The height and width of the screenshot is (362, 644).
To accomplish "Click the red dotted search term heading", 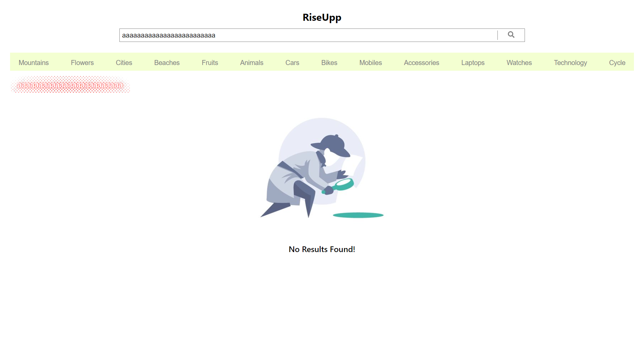I will [x=70, y=85].
